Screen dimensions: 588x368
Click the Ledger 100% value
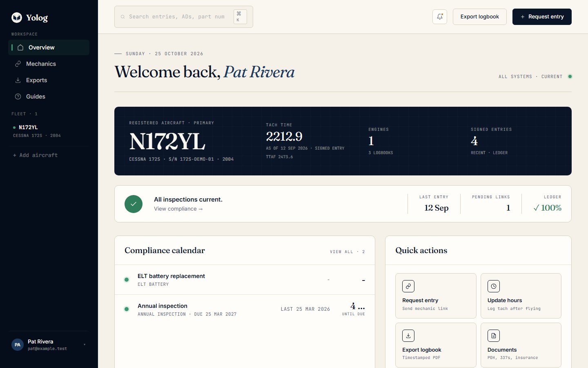click(547, 208)
